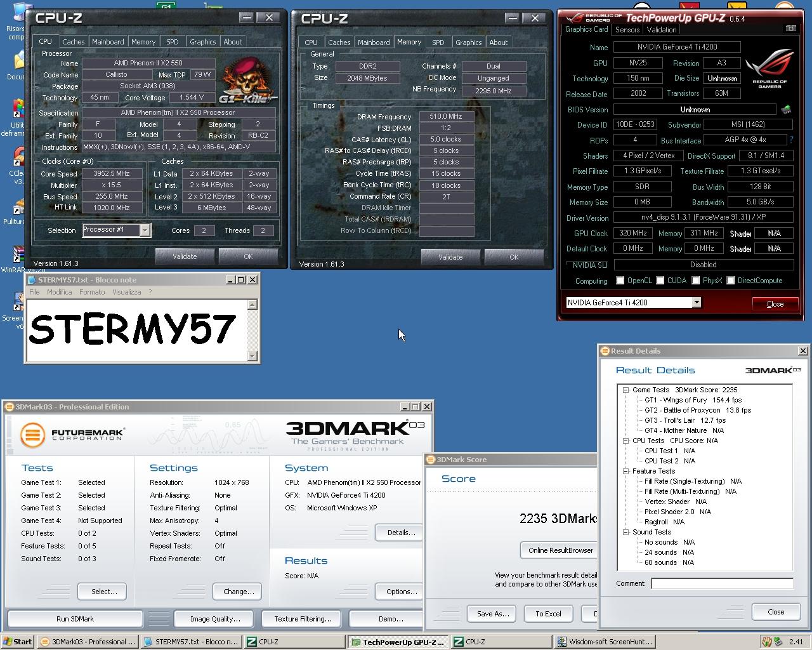This screenshot has height=650, width=812.
Task: Click the Texture Filtering... button
Action: tap(303, 619)
